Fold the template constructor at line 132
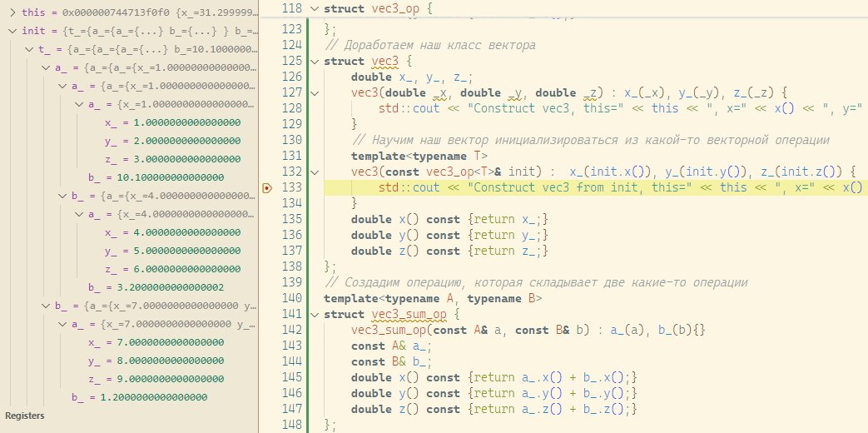The width and height of the screenshot is (868, 433). click(314, 172)
